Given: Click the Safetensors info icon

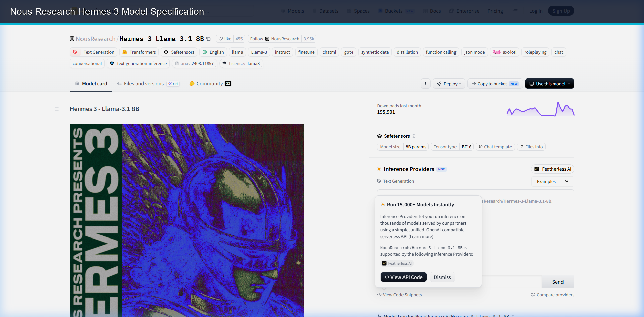Looking at the screenshot, I should pyautogui.click(x=414, y=136).
